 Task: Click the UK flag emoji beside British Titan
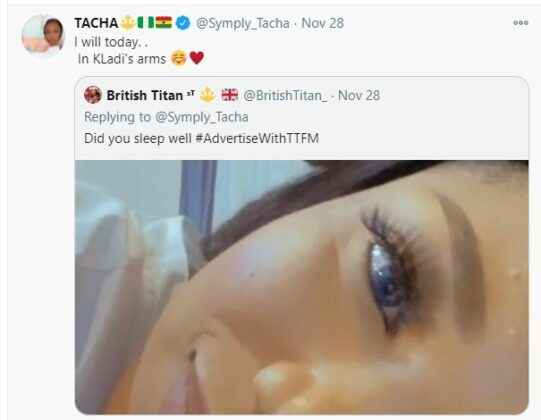coord(229,95)
